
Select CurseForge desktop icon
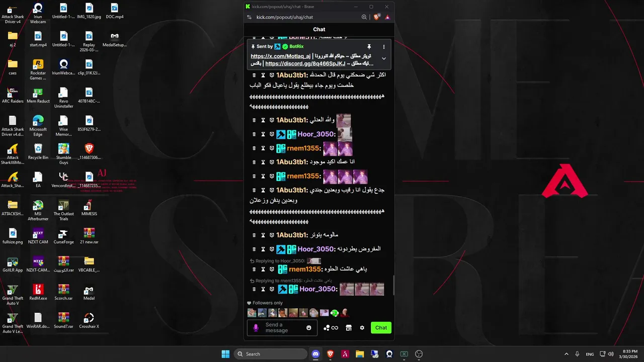63,235
